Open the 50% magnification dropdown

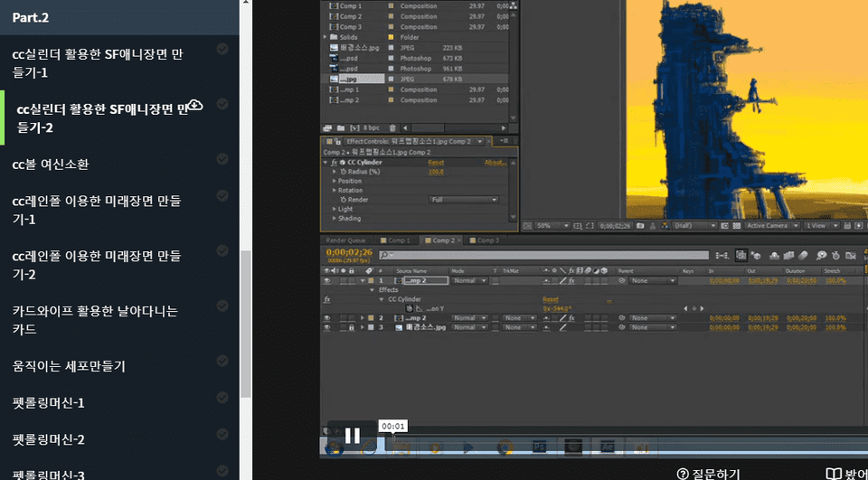(x=552, y=226)
